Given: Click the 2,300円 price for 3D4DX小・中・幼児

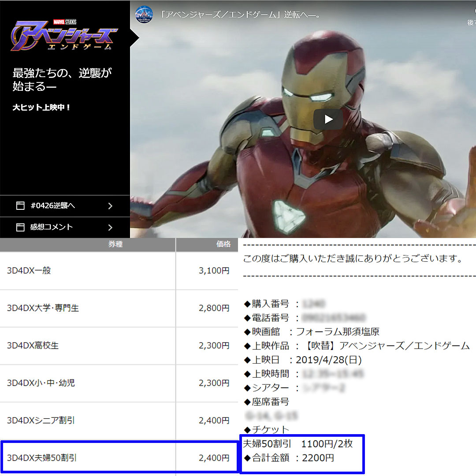Looking at the screenshot, I should coord(214,383).
